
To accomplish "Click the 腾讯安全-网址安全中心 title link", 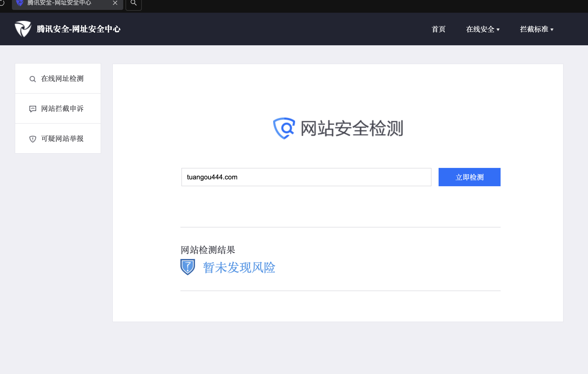I will [79, 29].
